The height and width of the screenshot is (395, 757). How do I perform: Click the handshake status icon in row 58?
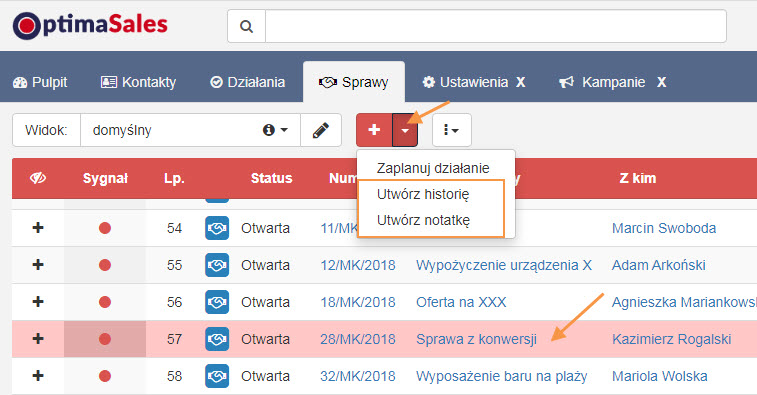pyautogui.click(x=217, y=376)
